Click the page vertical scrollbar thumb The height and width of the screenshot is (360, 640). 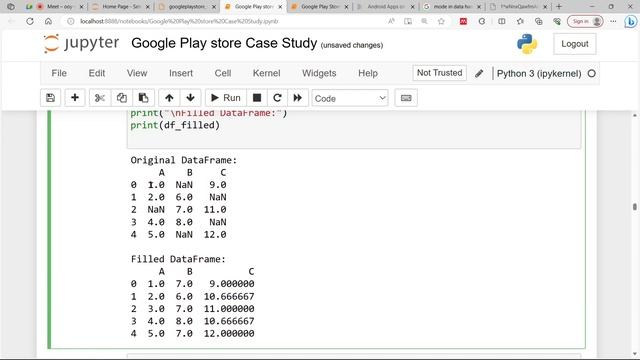tap(635, 207)
